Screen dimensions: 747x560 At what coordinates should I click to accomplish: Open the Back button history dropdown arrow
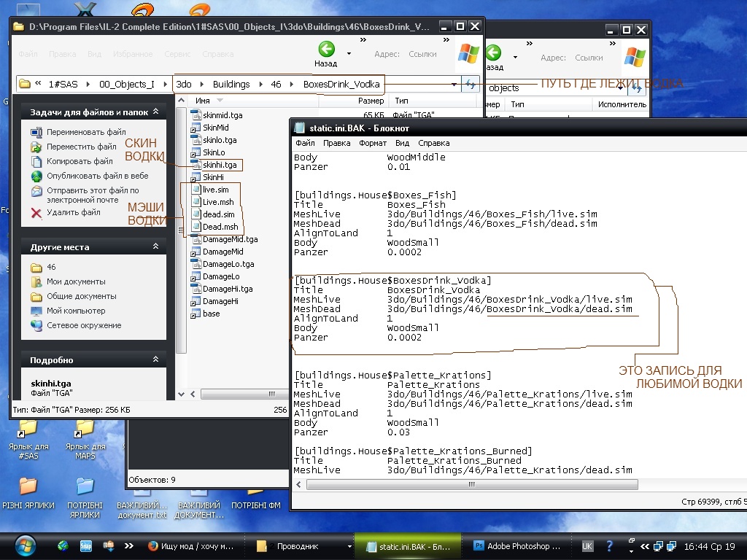[349, 53]
